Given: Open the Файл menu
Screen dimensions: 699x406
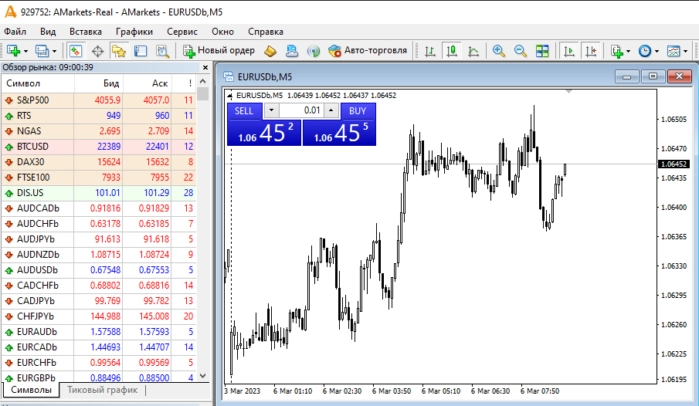Looking at the screenshot, I should (15, 32).
